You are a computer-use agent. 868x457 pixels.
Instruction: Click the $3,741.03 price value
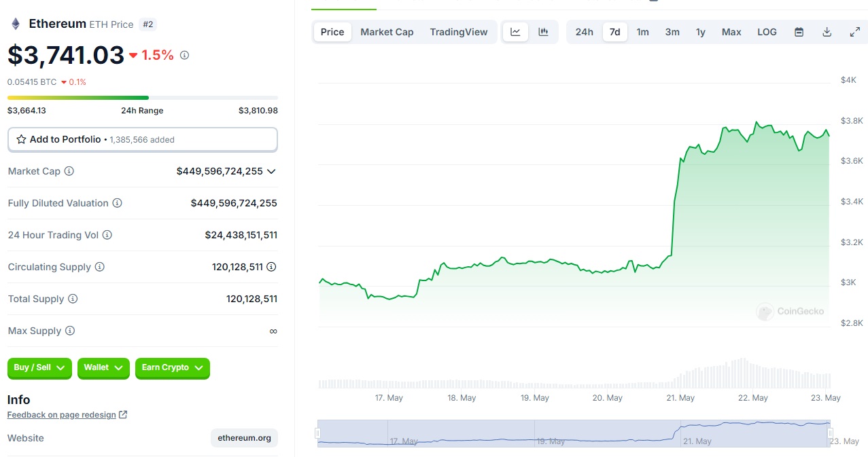[66, 55]
